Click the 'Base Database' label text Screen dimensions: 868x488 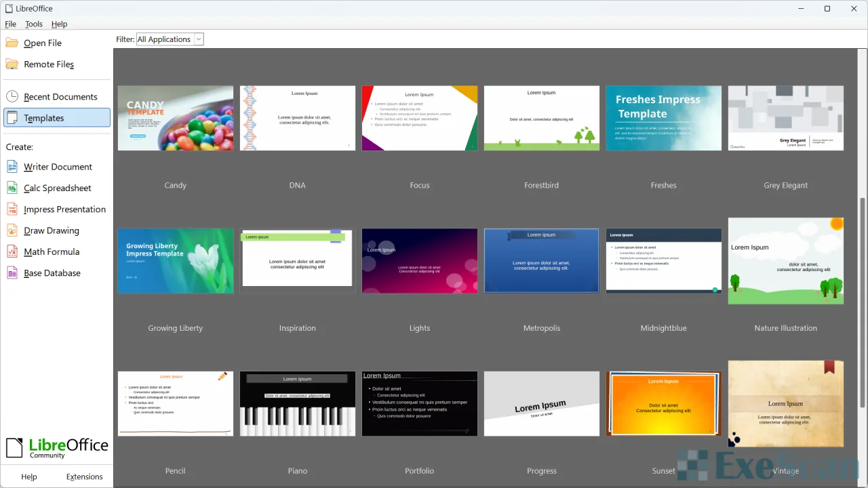52,273
